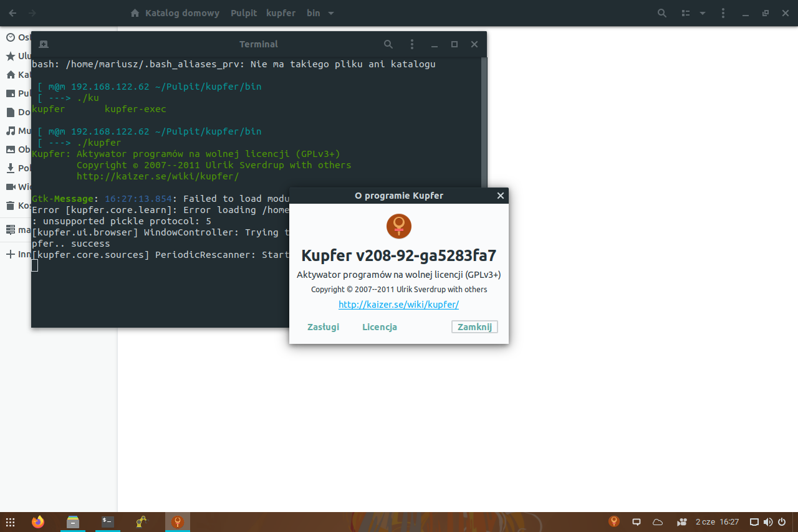Open the passwords and keys app from the taskbar
Screen dimensions: 798x532
coord(142,521)
